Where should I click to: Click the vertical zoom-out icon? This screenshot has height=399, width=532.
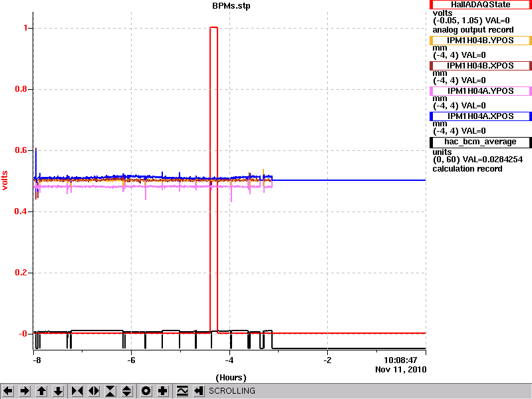click(127, 391)
